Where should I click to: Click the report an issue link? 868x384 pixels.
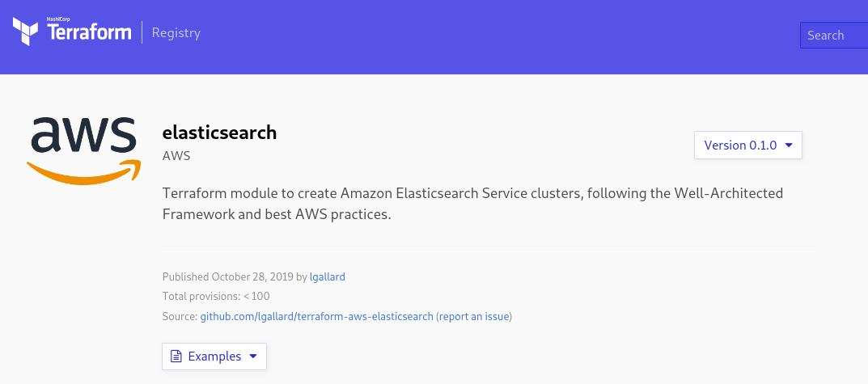click(474, 316)
